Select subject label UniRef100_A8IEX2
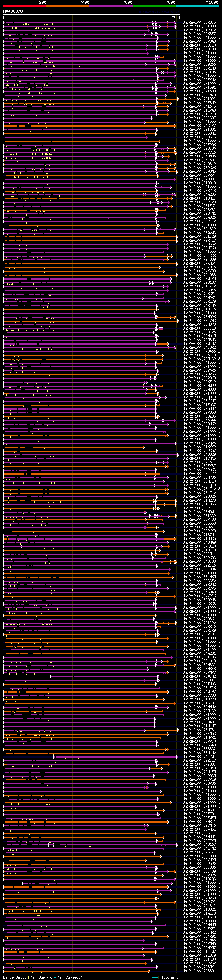Screen dimensions: 222x980 [199, 206]
